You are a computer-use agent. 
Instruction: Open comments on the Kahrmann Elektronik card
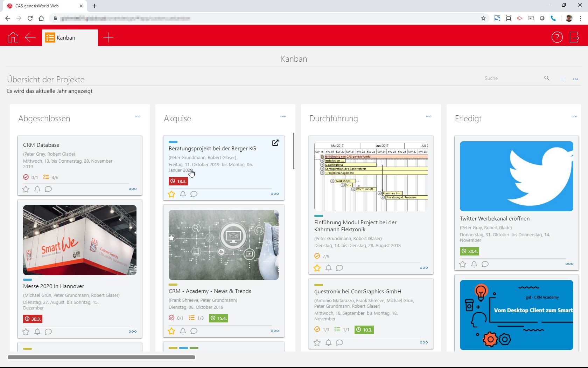coord(339,268)
